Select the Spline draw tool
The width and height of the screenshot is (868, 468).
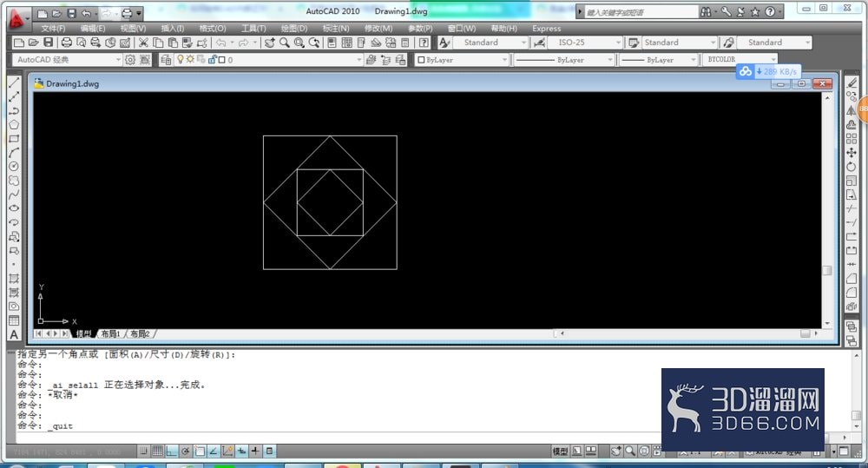[x=14, y=194]
